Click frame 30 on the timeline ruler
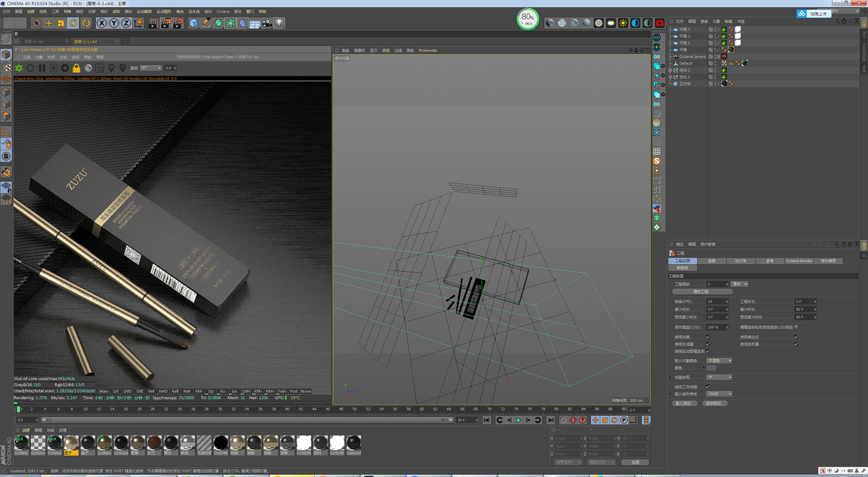868x477 pixels. tap(220, 409)
